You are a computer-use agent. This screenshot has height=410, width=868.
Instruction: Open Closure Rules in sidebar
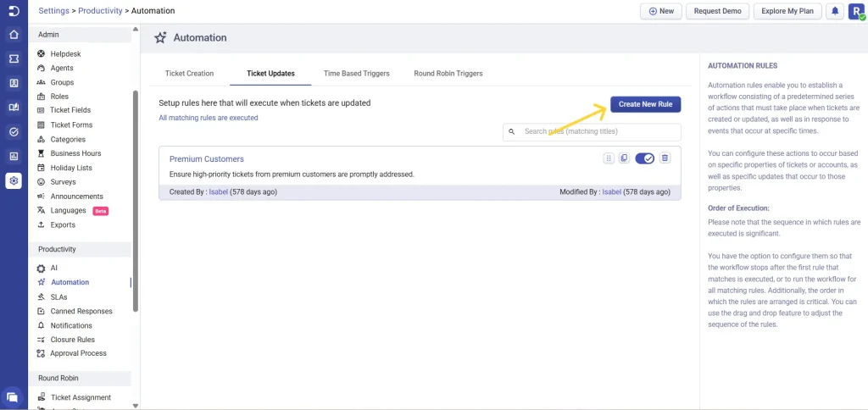[x=73, y=340]
